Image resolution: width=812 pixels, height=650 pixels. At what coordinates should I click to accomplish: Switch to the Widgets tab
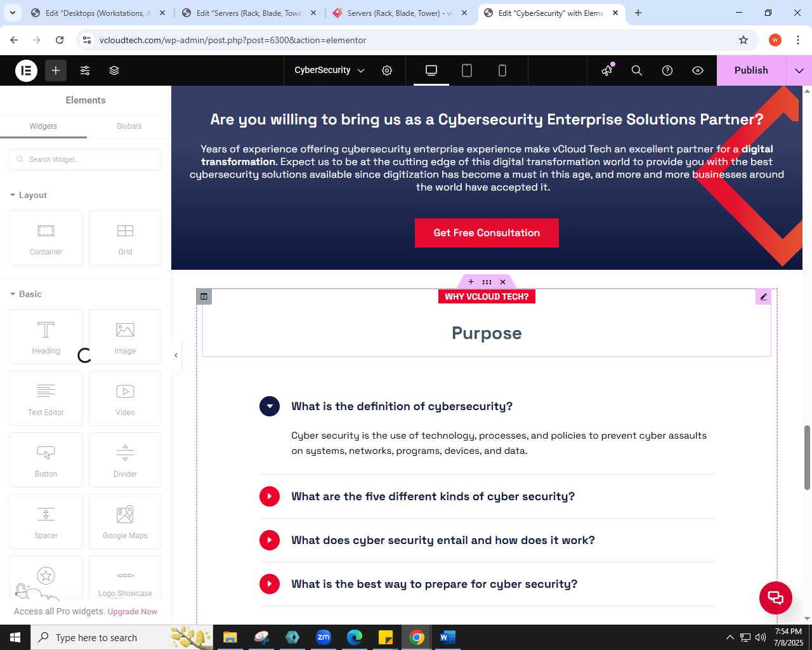click(x=43, y=126)
